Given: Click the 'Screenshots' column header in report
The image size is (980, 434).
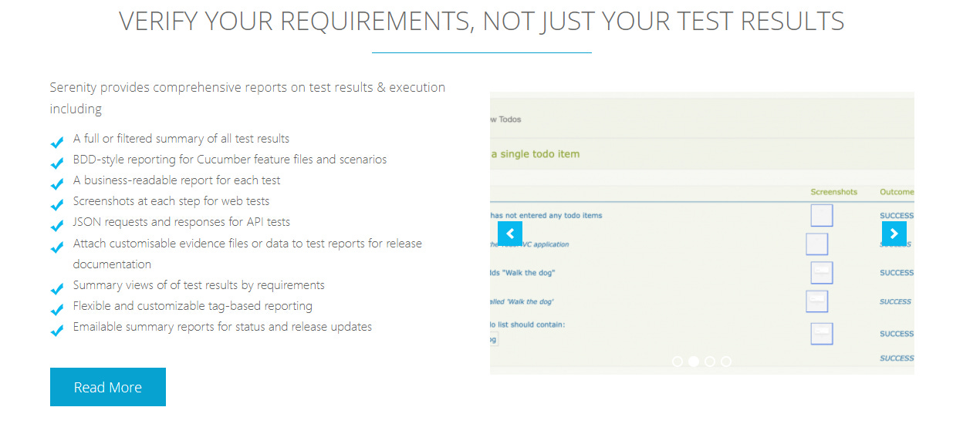Looking at the screenshot, I should tap(833, 192).
